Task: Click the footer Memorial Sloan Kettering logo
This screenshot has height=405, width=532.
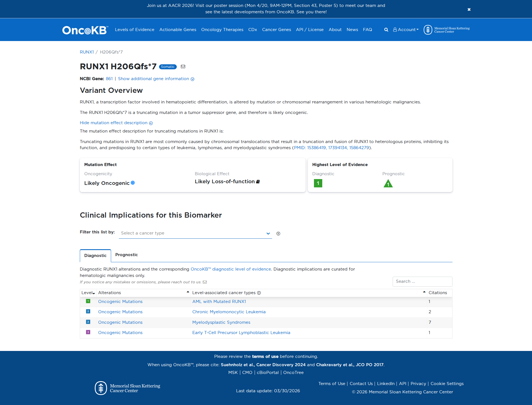Action: [x=127, y=388]
